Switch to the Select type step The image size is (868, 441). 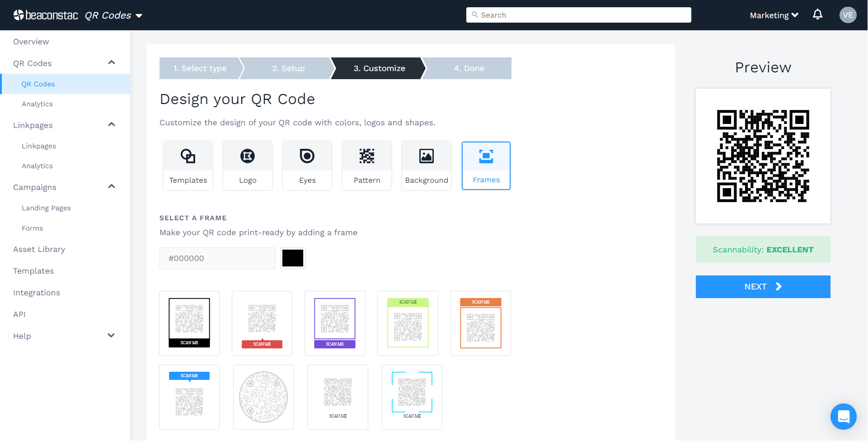pos(199,68)
